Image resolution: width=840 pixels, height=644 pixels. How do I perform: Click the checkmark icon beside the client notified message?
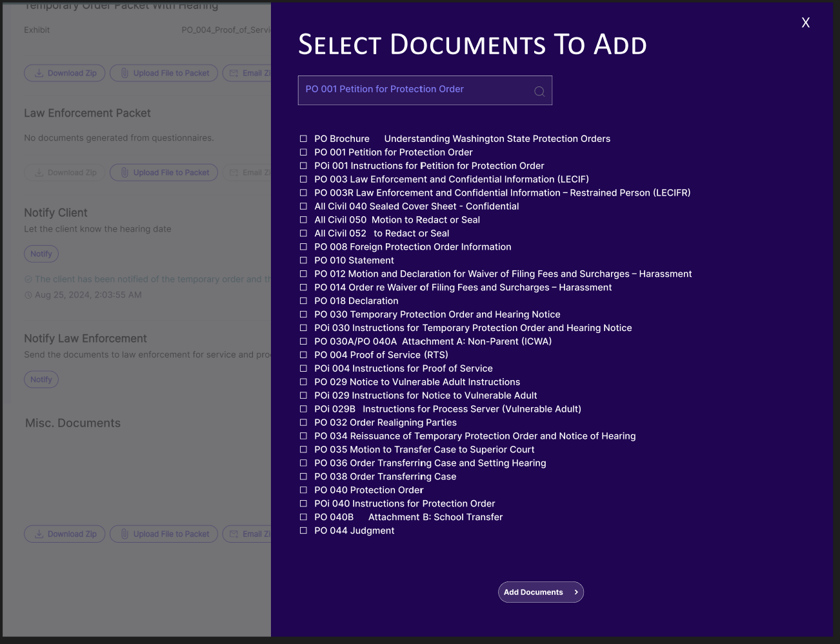coord(28,279)
